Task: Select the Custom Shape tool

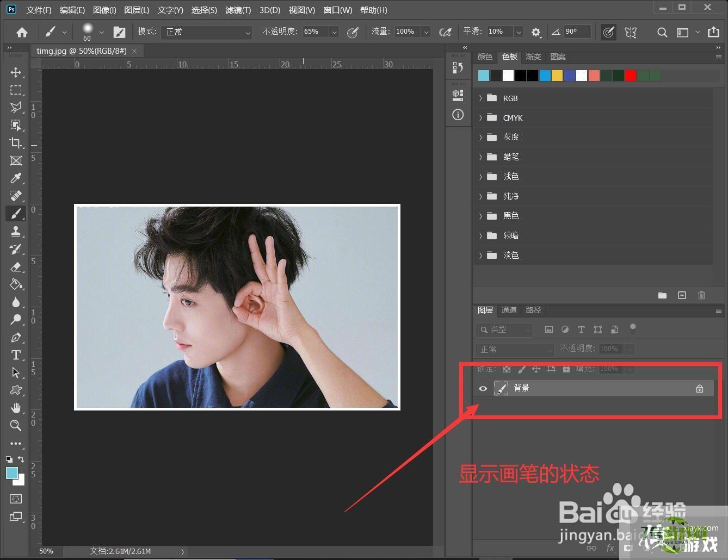Action: [x=16, y=390]
